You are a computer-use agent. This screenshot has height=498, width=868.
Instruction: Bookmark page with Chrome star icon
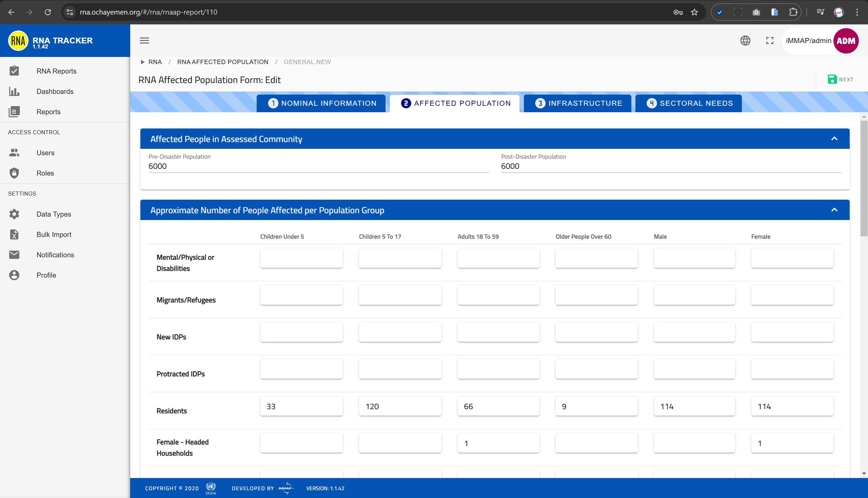pos(694,12)
